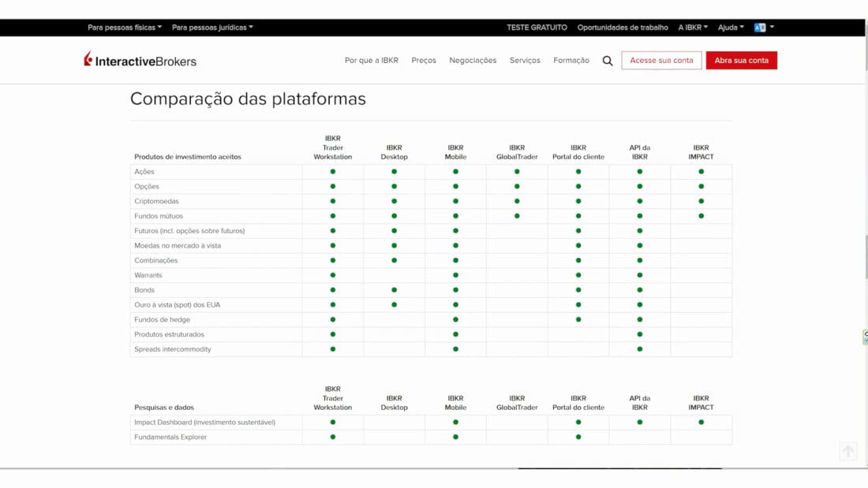Click the Spreads intercommodity row label
Image resolution: width=868 pixels, height=488 pixels.
[173, 349]
